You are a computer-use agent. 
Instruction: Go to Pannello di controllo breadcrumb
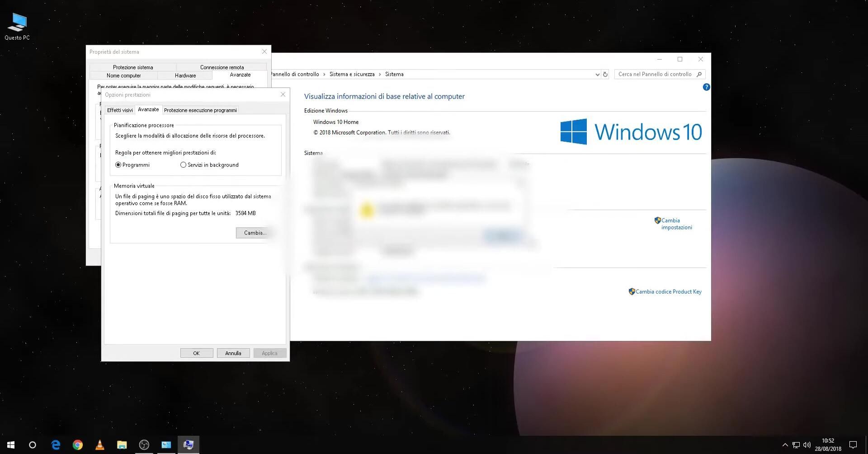pyautogui.click(x=295, y=75)
